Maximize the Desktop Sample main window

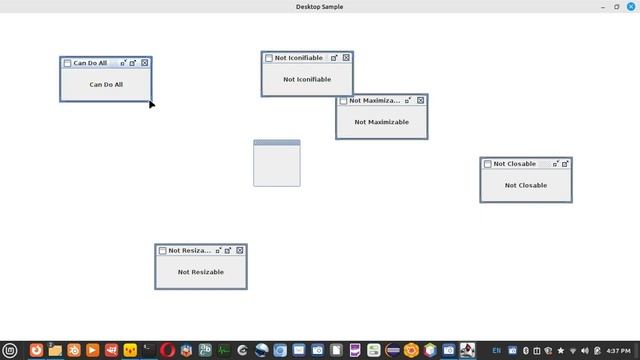(x=616, y=7)
